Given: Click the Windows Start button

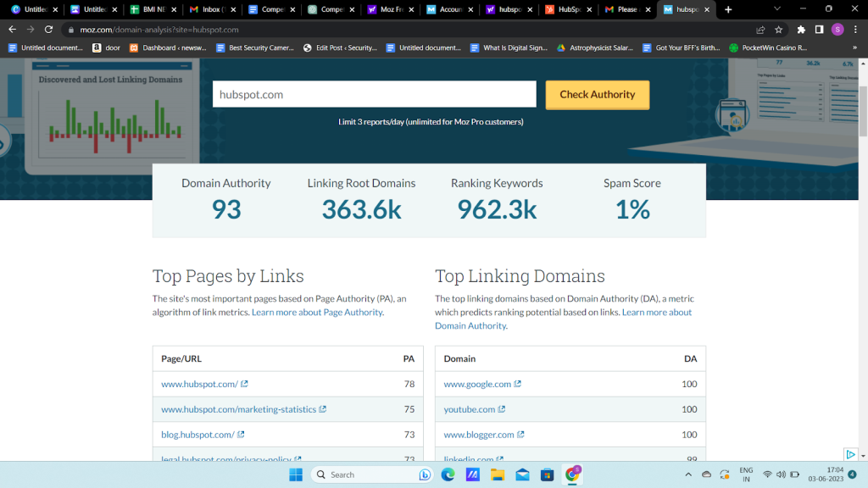Looking at the screenshot, I should point(295,474).
